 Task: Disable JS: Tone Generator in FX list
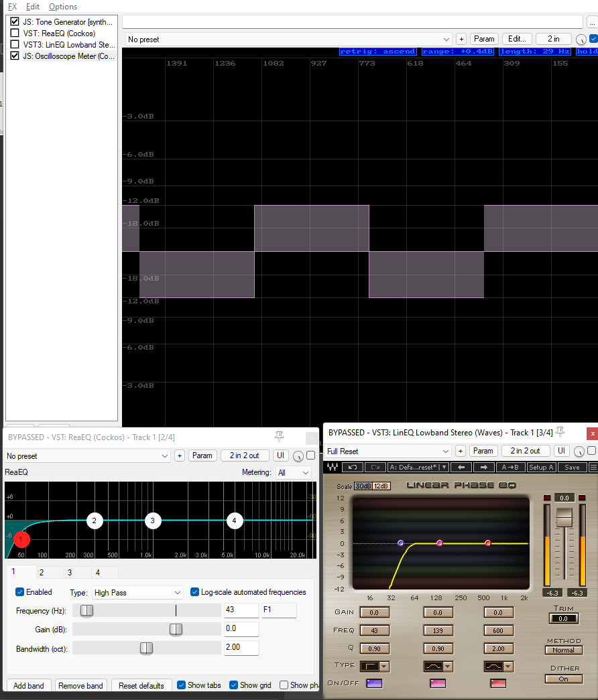click(x=15, y=21)
